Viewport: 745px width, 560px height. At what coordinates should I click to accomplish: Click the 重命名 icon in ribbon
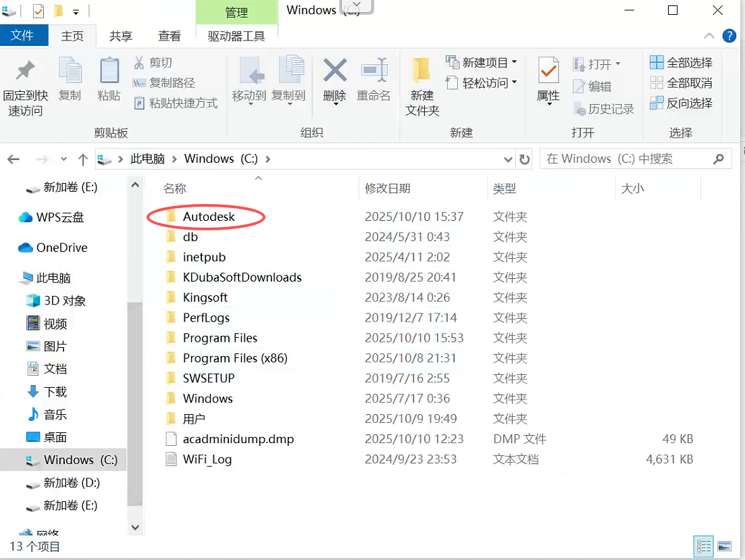click(374, 70)
